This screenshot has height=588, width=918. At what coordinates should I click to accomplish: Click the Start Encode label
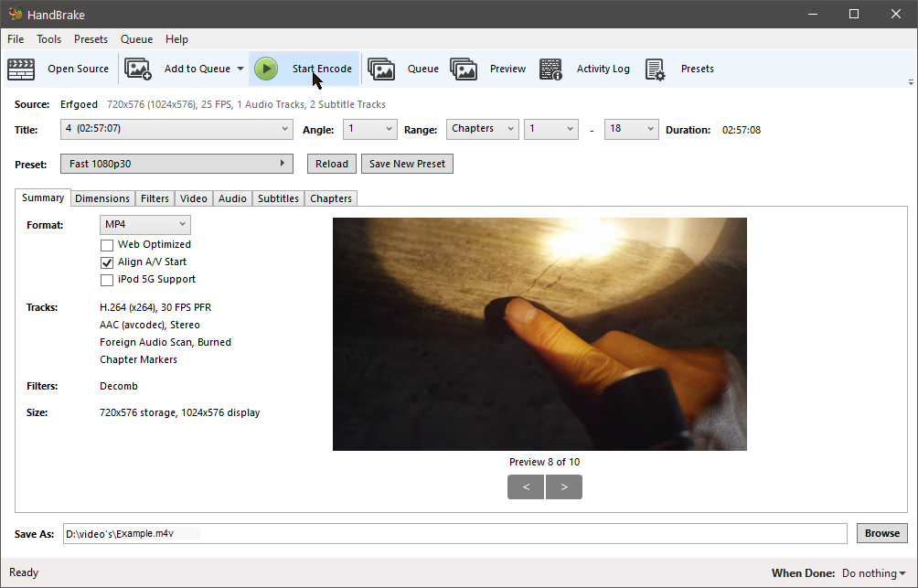point(322,69)
